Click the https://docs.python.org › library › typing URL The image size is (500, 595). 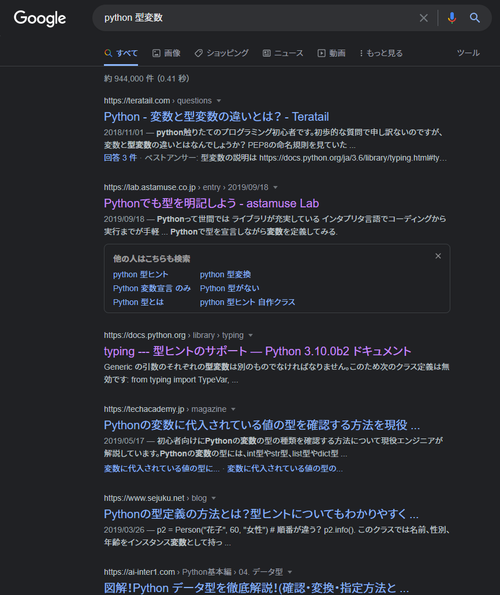[x=174, y=335]
